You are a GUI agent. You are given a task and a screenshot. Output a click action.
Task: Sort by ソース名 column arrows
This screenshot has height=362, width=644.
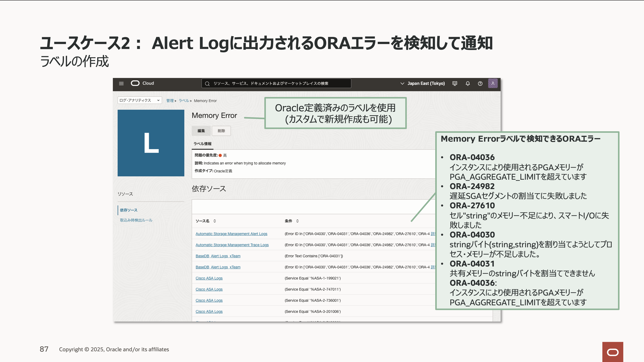(x=215, y=221)
